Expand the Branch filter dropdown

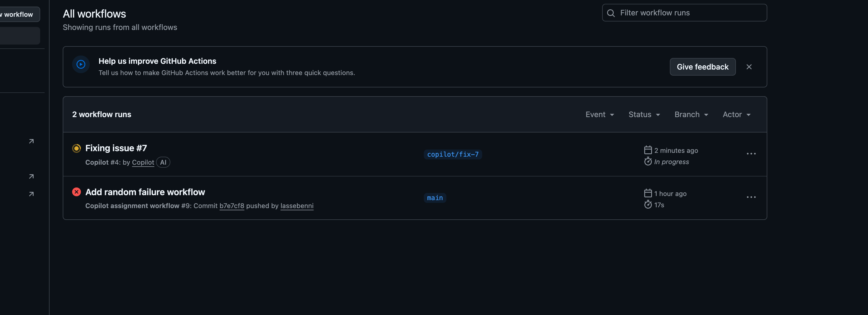click(x=691, y=115)
